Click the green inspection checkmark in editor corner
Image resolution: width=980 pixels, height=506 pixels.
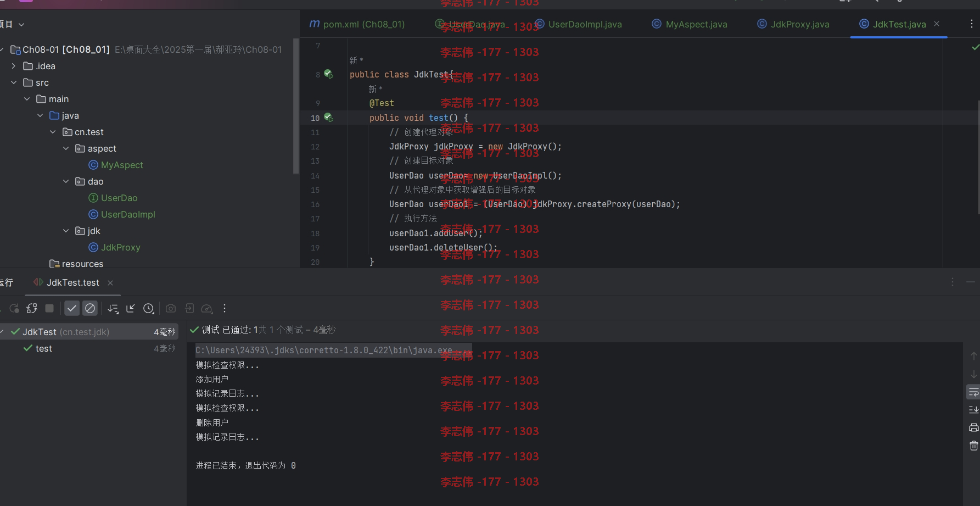975,47
